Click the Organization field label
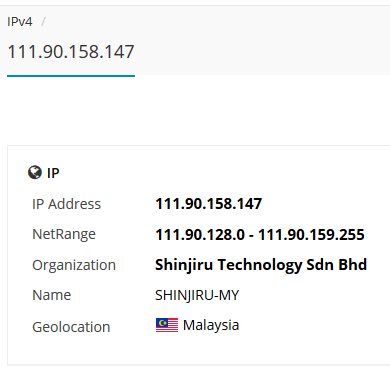The height and width of the screenshot is (369, 390). [x=74, y=265]
